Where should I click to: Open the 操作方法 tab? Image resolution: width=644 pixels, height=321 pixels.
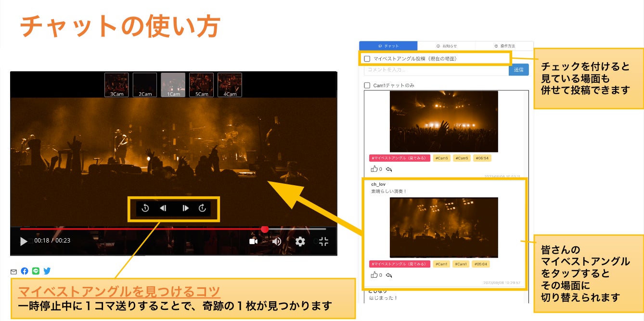point(504,46)
